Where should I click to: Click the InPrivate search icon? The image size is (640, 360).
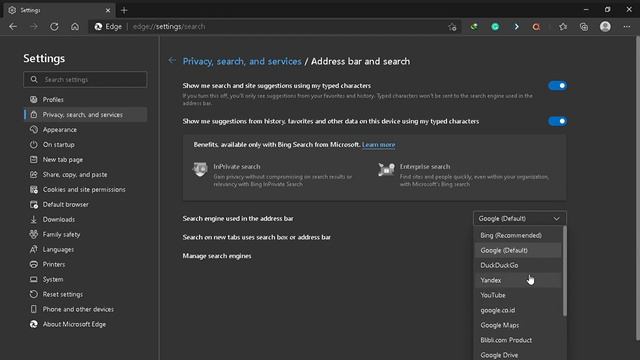click(200, 169)
